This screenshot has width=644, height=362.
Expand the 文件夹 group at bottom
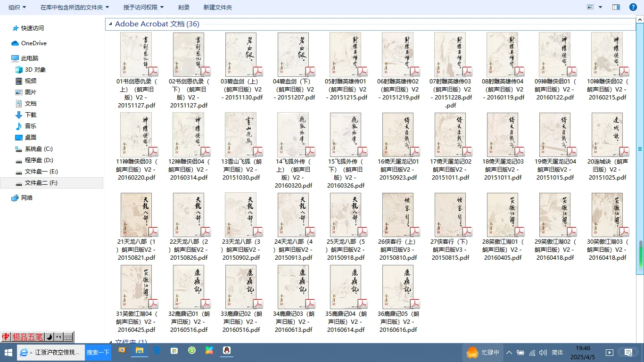[x=110, y=341]
